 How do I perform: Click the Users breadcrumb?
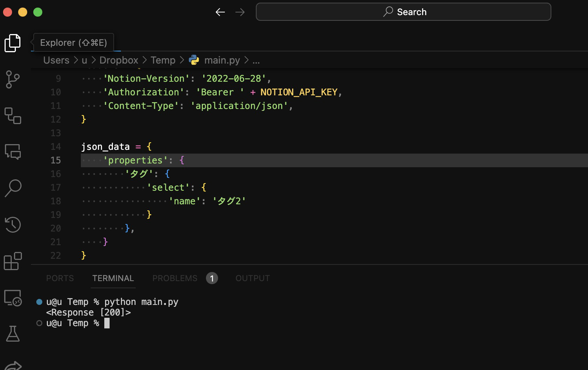pos(56,60)
